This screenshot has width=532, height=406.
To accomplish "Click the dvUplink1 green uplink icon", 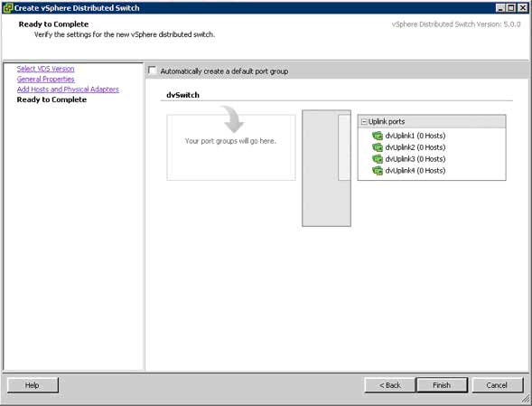I will coord(378,136).
